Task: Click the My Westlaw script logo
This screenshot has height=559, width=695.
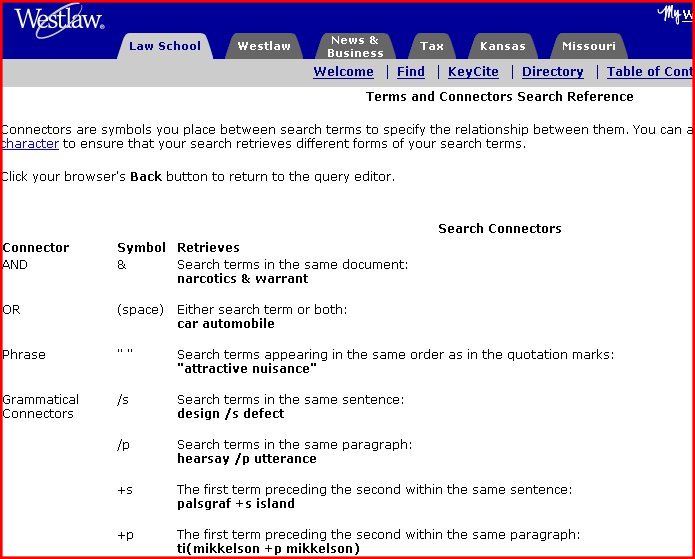Action: (x=675, y=14)
